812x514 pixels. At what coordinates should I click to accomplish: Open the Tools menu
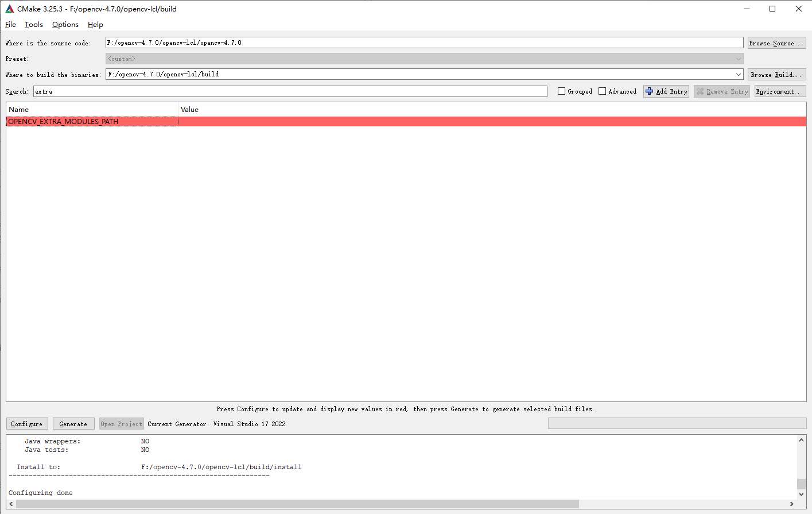click(33, 25)
